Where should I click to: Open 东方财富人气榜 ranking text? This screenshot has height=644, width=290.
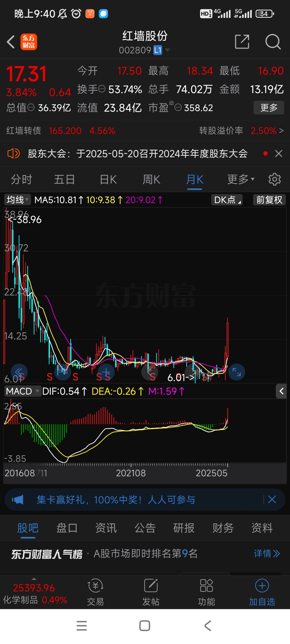coord(47,554)
